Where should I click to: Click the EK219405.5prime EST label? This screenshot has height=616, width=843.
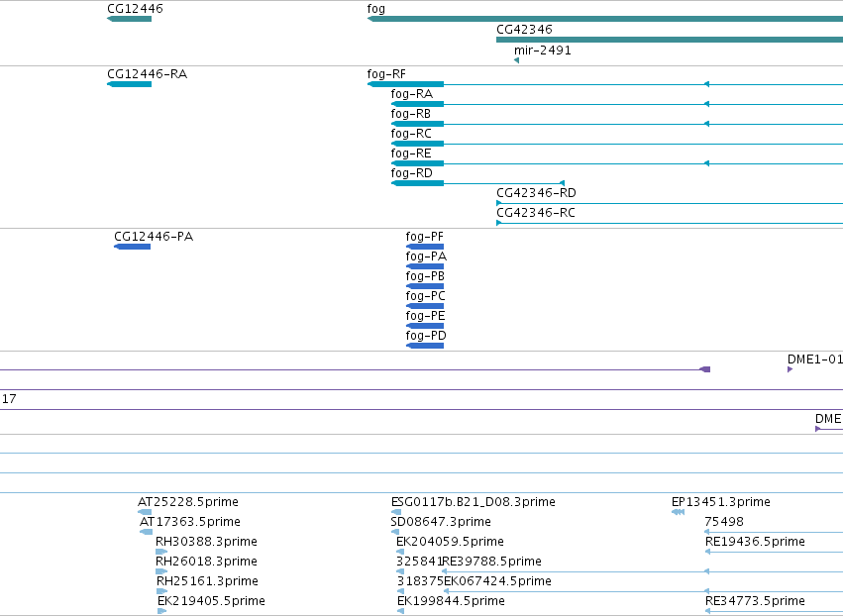[211, 601]
